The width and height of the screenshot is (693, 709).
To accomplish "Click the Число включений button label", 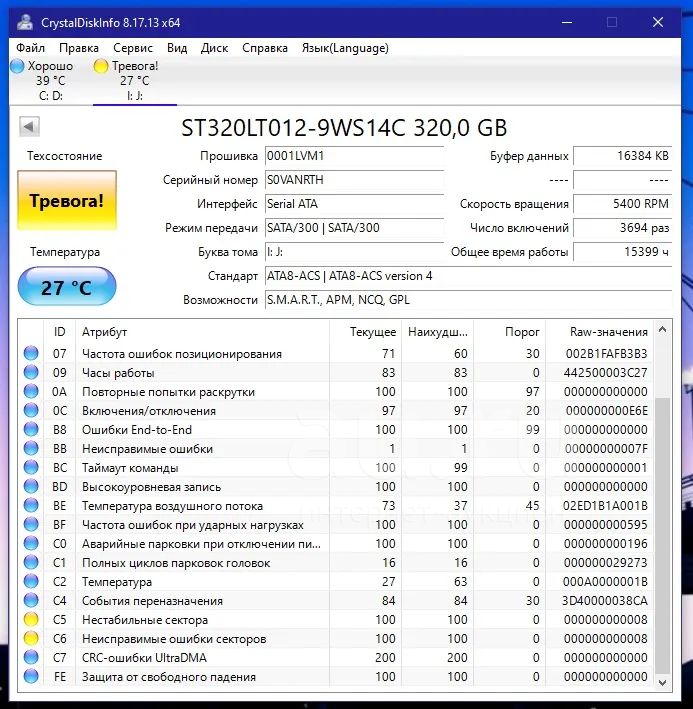I will (519, 228).
